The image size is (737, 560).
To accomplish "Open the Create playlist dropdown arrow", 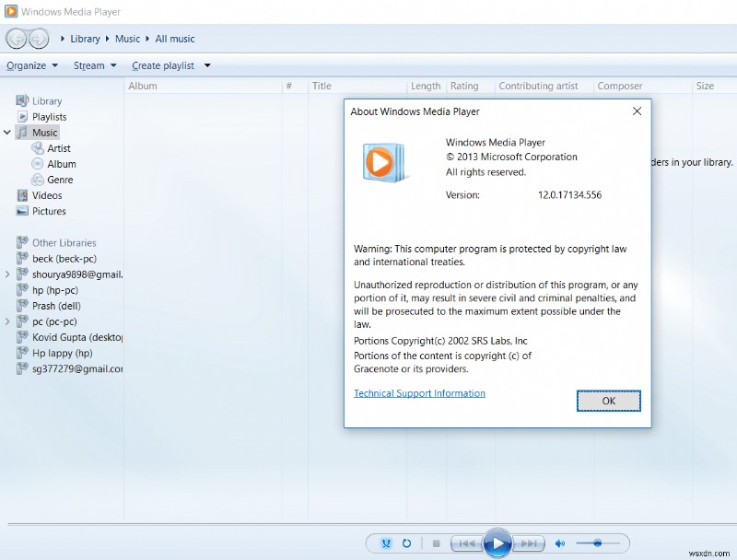I will tap(207, 65).
